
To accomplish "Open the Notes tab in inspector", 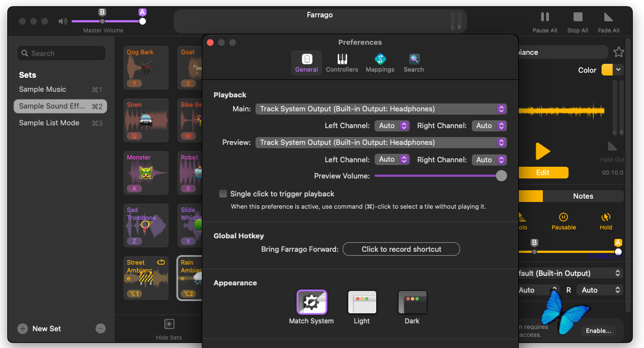I will pos(583,196).
